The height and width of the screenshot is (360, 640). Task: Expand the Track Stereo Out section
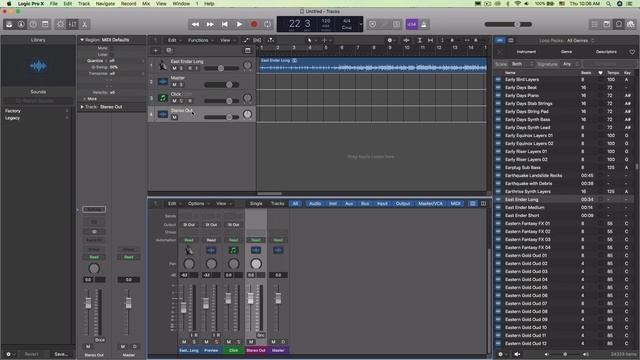point(82,107)
